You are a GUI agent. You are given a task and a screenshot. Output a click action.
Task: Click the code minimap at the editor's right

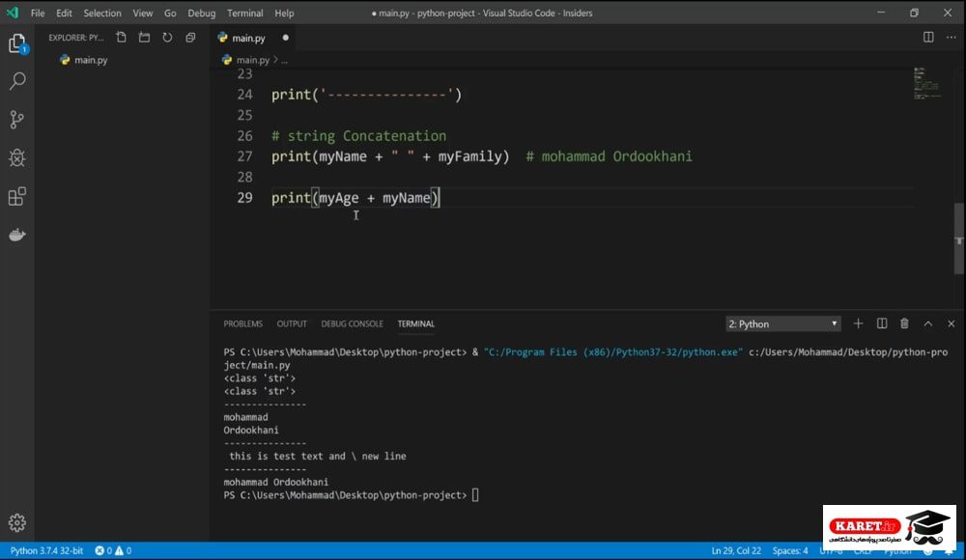coord(926,83)
